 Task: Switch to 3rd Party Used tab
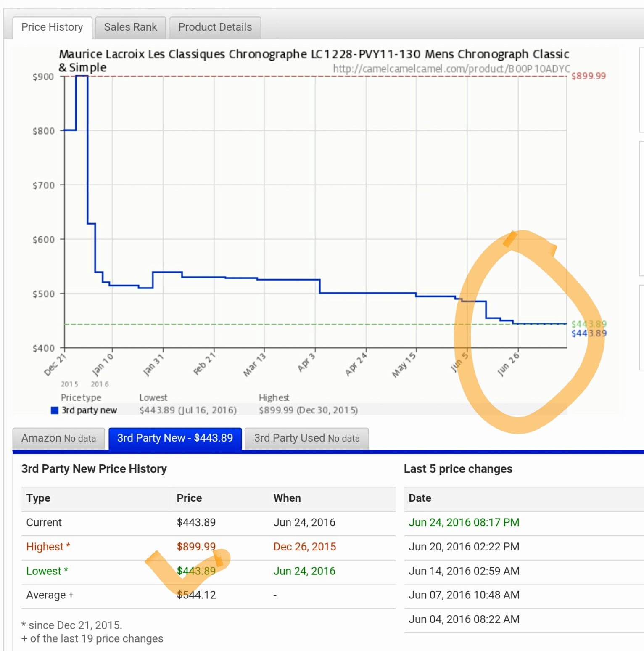click(x=306, y=438)
